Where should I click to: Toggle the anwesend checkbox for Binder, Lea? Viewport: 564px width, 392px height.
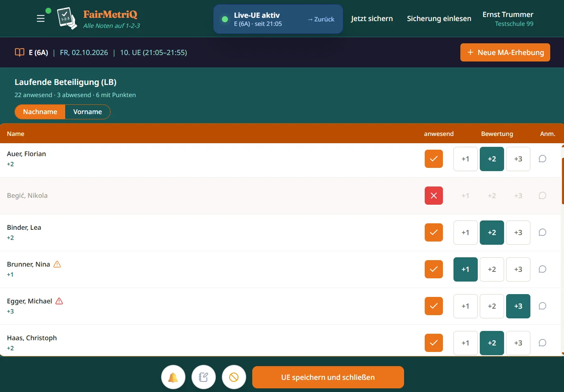(434, 232)
